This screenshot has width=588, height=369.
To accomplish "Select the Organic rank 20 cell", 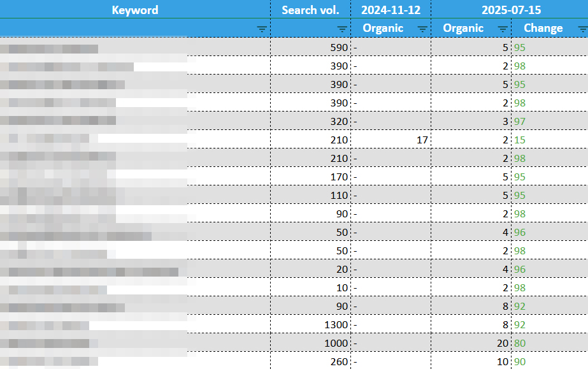I will (471, 344).
